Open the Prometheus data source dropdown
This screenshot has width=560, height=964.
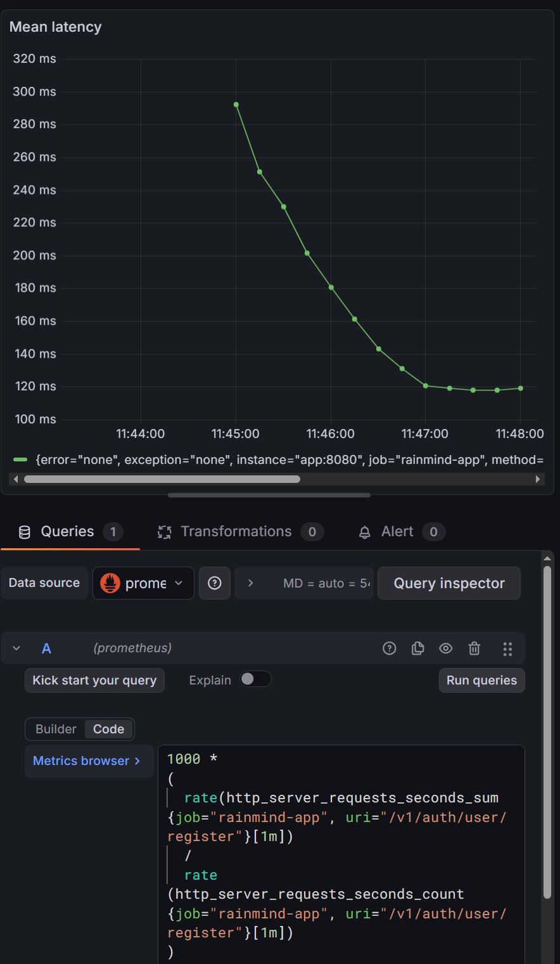coord(144,583)
